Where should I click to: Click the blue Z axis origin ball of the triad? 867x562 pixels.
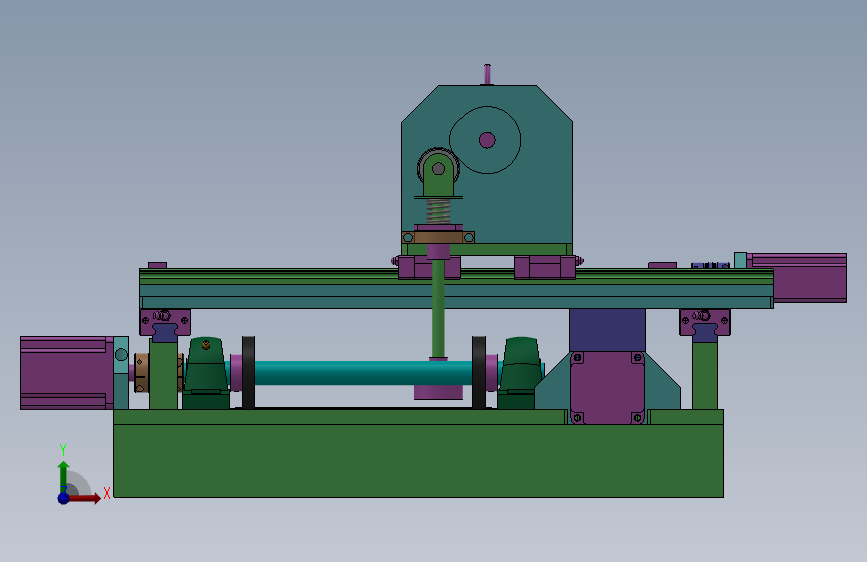point(64,498)
